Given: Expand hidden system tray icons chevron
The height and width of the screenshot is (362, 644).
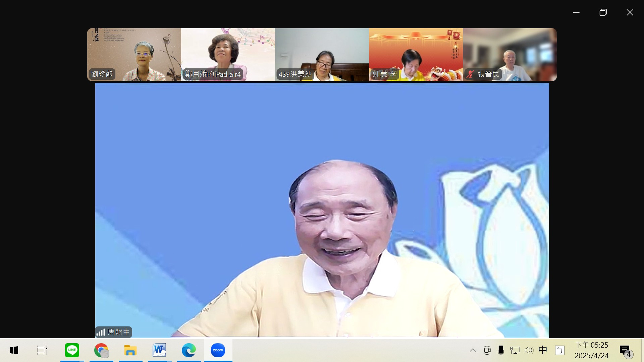Looking at the screenshot, I should click(x=473, y=350).
